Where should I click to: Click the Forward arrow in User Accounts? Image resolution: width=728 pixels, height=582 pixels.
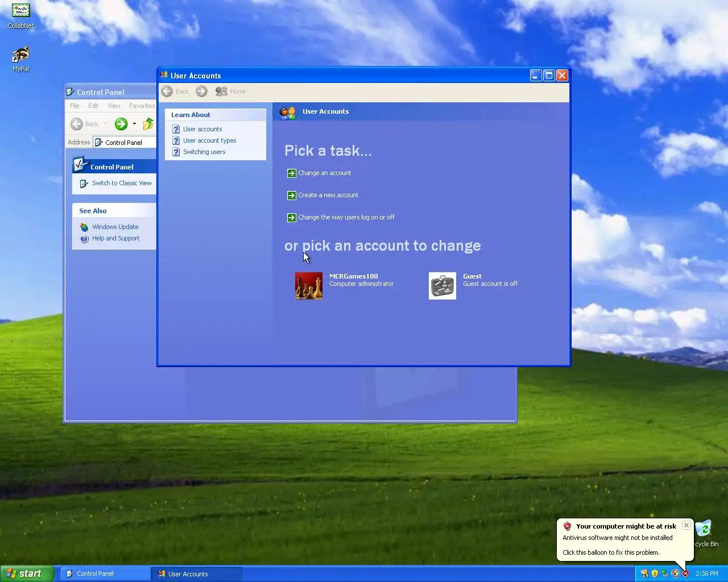[201, 92]
